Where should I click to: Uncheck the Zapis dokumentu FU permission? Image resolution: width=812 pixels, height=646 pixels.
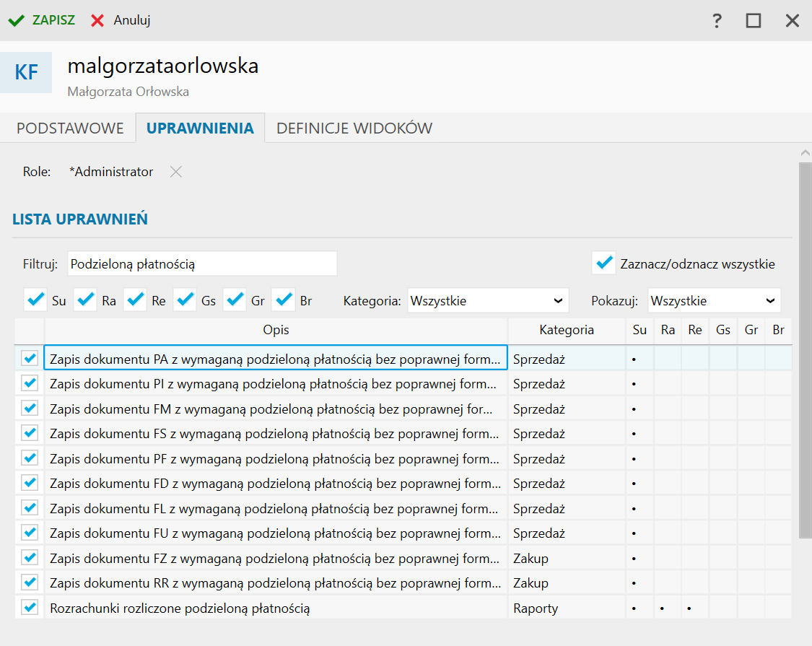click(30, 532)
